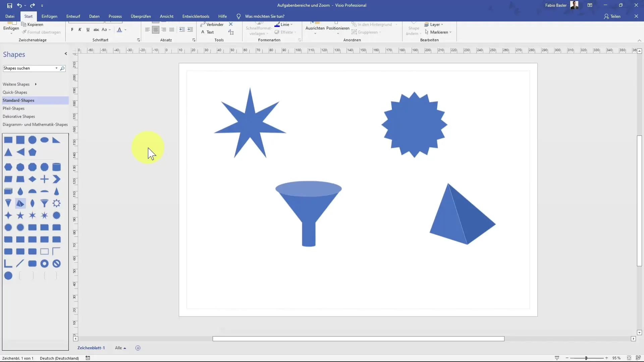Select the Standard-Shapes category
Viewport: 644px width, 362px height.
pos(18,100)
